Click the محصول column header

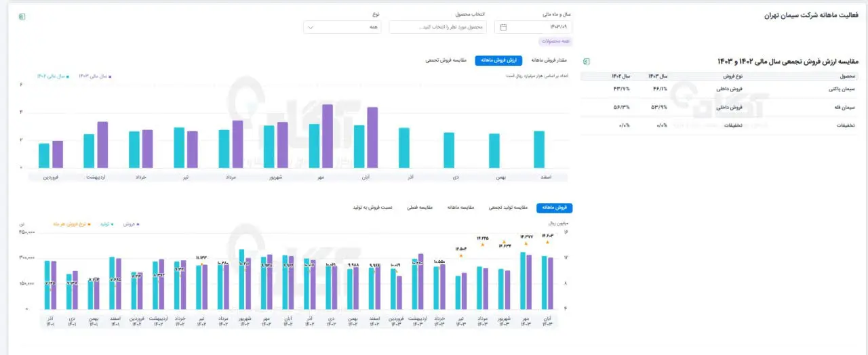[x=848, y=77]
